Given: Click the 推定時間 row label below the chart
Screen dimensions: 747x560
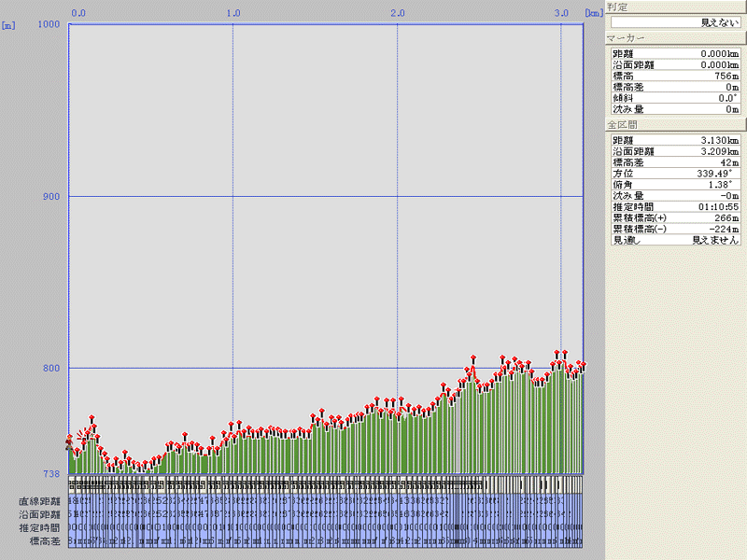Looking at the screenshot, I should tap(39, 527).
